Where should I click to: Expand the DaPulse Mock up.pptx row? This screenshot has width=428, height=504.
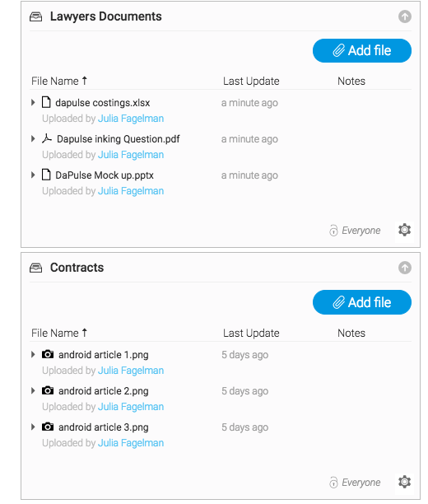pos(33,175)
